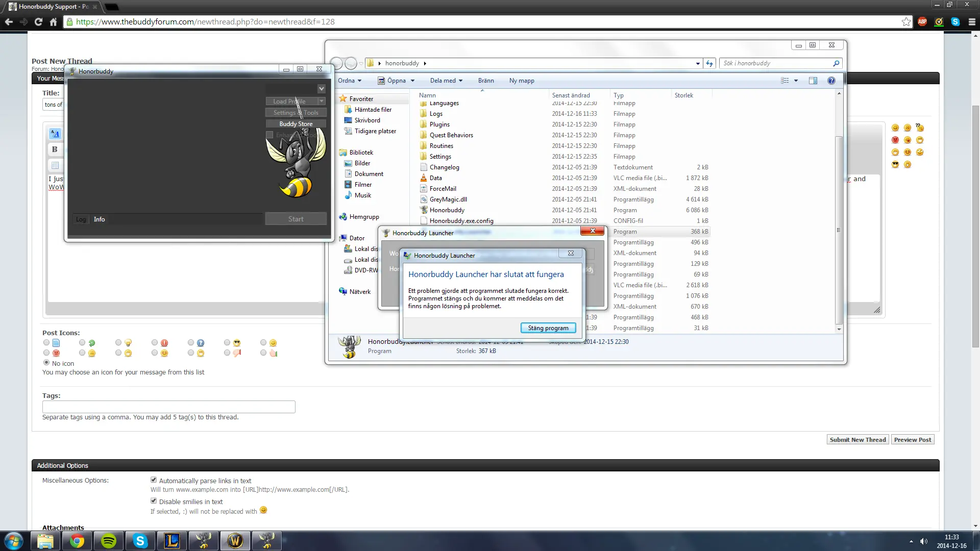This screenshot has width=980, height=551.
Task: Open the Explorer view options dropdown arrow
Action: pyautogui.click(x=796, y=81)
